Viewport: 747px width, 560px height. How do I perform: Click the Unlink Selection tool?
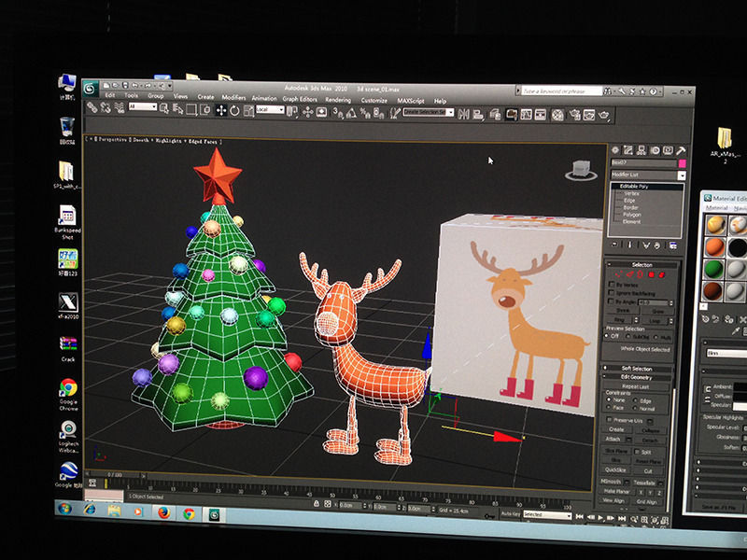point(106,108)
